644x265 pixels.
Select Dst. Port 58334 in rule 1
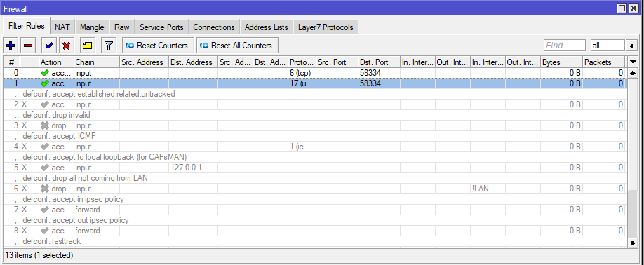click(x=379, y=83)
